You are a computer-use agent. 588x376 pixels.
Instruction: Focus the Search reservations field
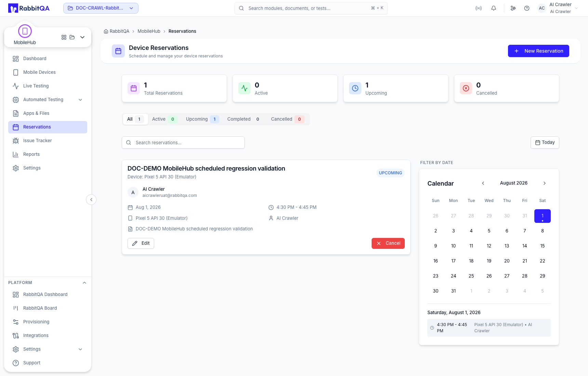point(183,143)
